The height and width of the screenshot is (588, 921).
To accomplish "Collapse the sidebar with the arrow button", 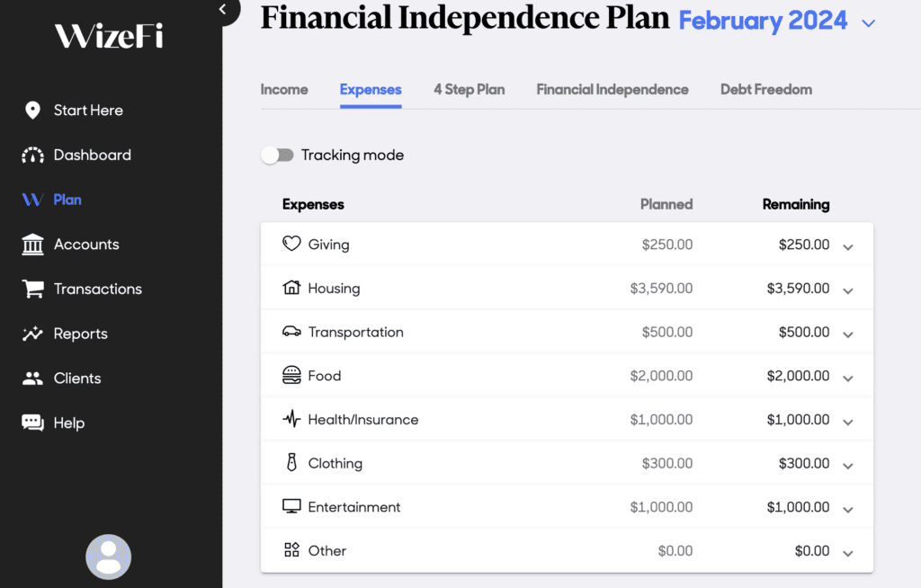I will [223, 10].
